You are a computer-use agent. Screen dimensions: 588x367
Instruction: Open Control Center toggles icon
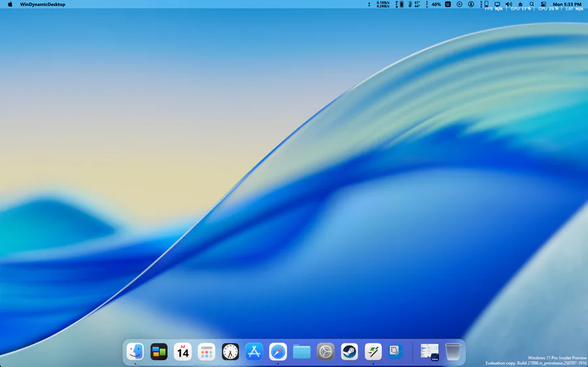click(544, 5)
